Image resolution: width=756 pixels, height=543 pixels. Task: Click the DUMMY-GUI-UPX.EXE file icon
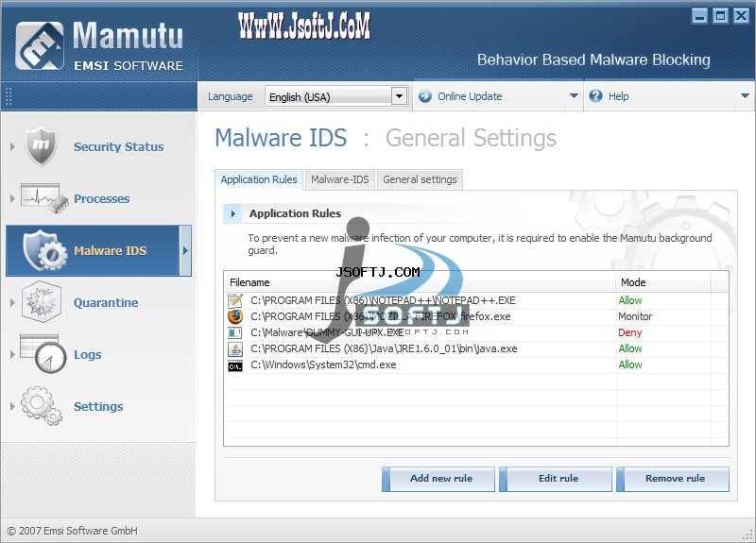(x=234, y=332)
